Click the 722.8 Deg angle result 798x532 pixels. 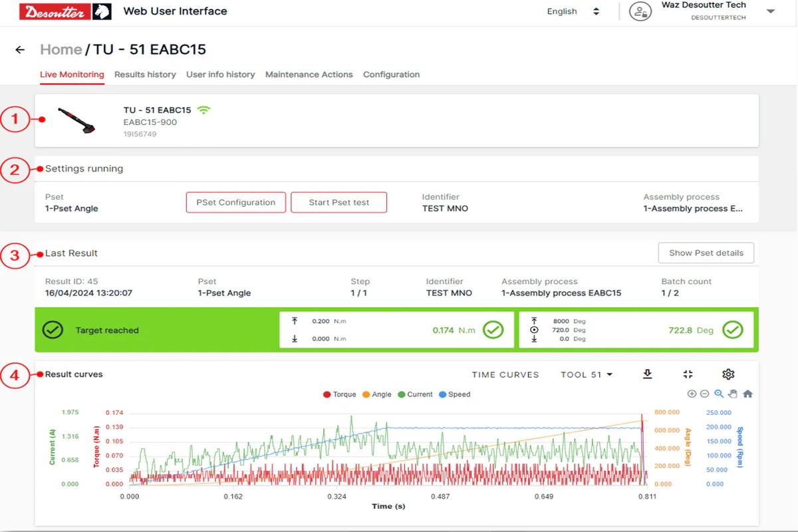[691, 330]
